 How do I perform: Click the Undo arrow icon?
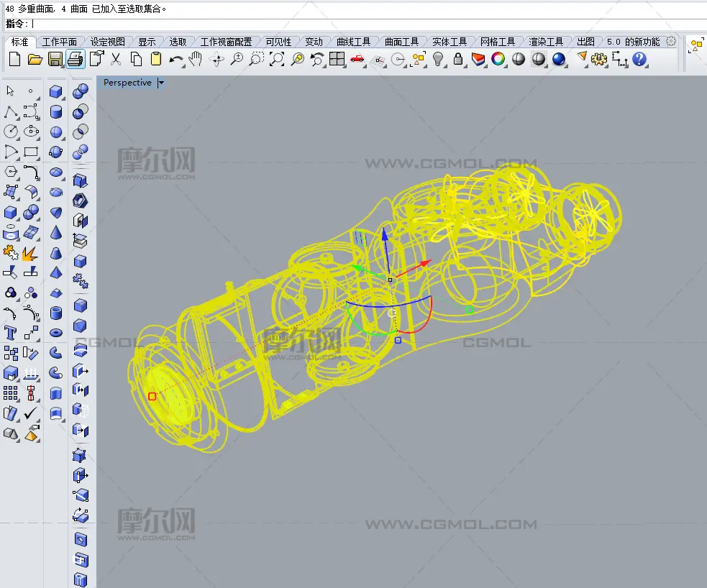coord(175,60)
